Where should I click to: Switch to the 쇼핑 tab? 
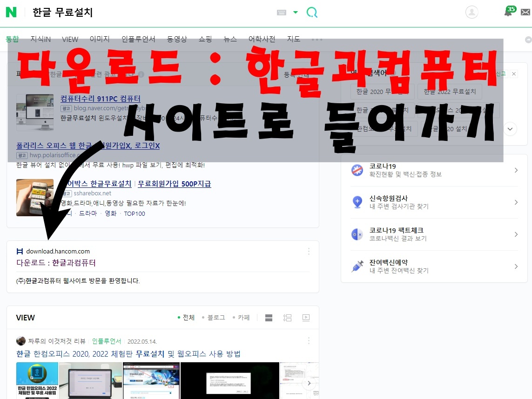pos(205,39)
